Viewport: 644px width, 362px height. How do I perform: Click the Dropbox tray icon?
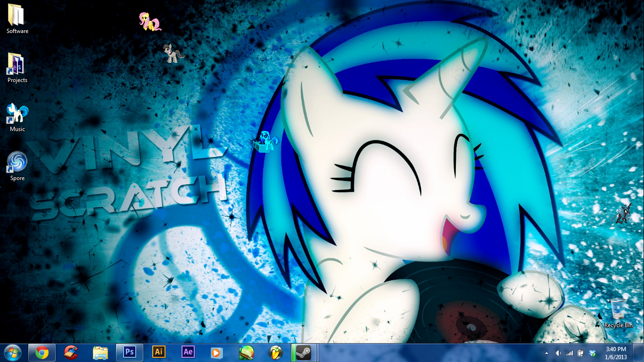tap(593, 353)
